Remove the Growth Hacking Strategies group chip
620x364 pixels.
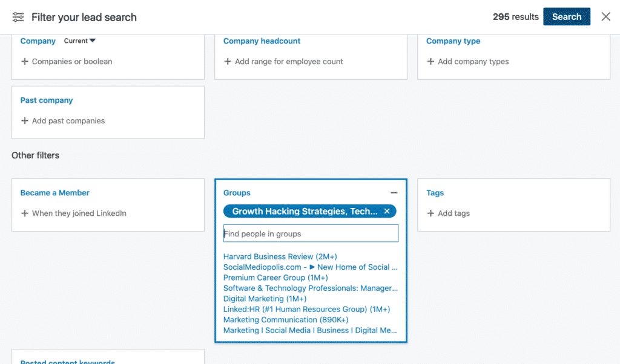(387, 211)
